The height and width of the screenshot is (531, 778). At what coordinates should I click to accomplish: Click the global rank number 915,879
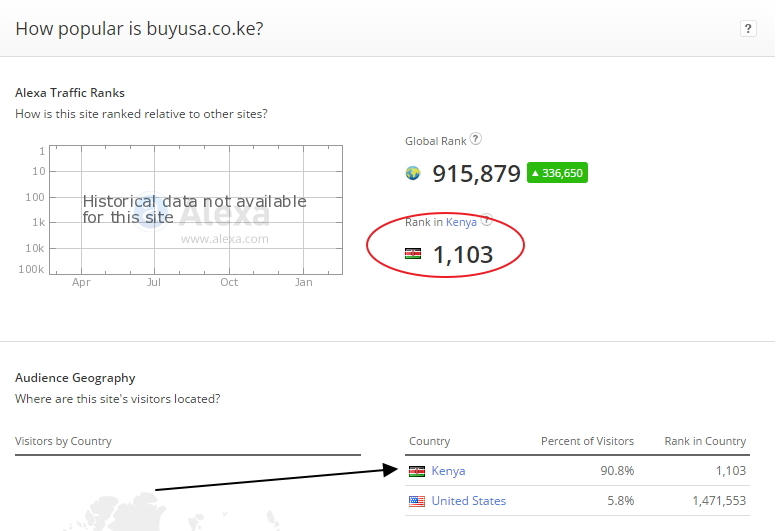coord(476,174)
